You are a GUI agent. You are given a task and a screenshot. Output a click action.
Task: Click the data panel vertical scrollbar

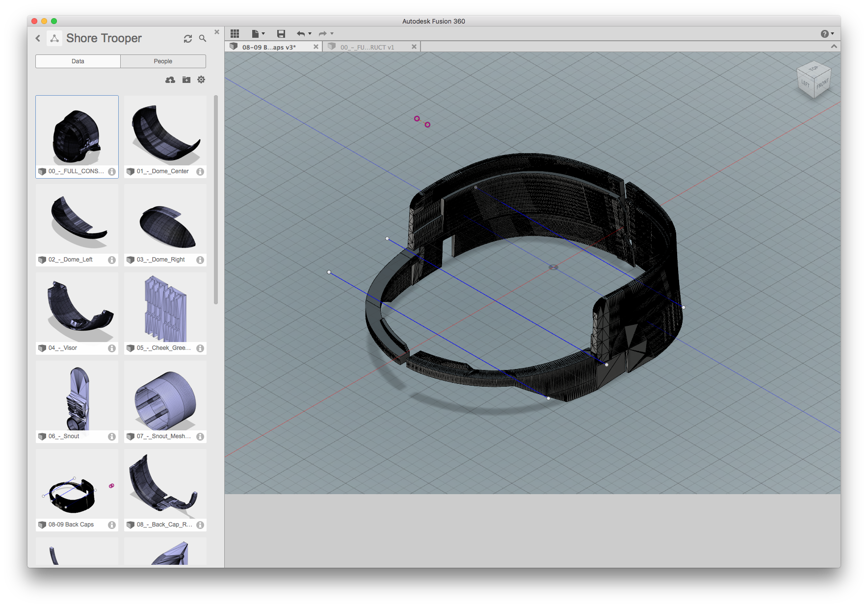point(216,200)
